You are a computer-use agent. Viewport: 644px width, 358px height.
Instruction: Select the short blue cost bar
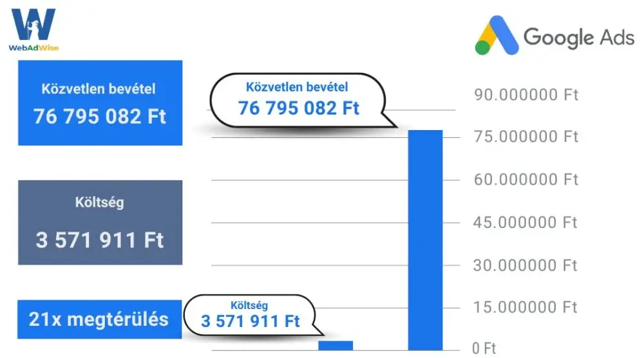point(336,344)
